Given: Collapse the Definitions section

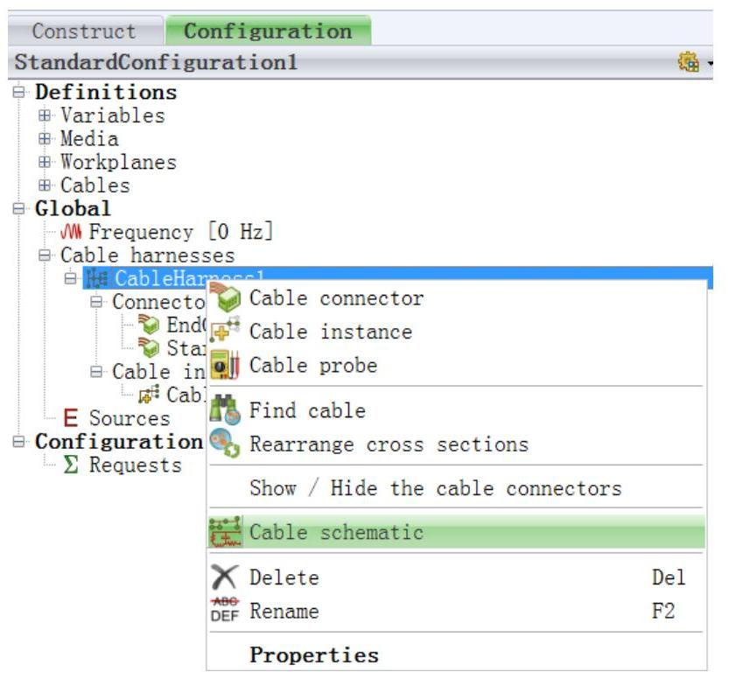Looking at the screenshot, I should [18, 92].
